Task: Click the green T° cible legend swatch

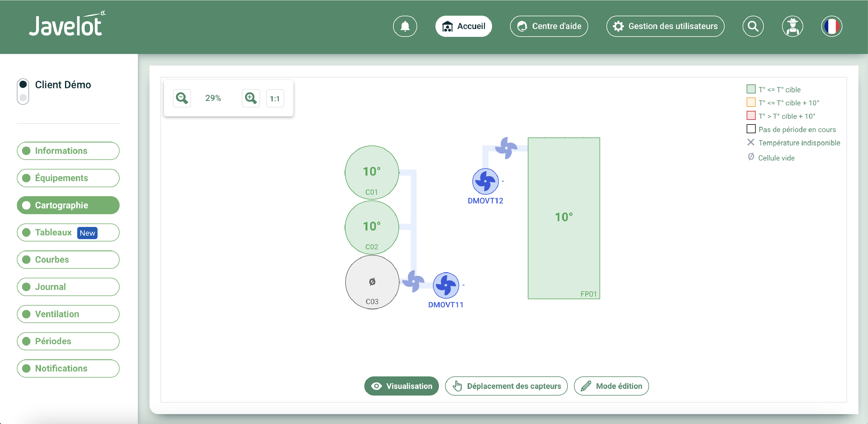Action: (751, 89)
